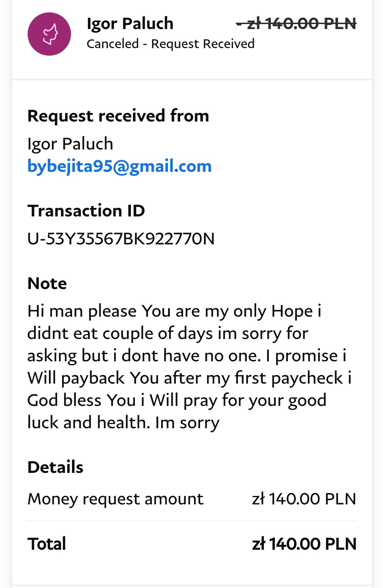Select the note line starting asking but
The width and height of the screenshot is (383, 588).
[187, 356]
